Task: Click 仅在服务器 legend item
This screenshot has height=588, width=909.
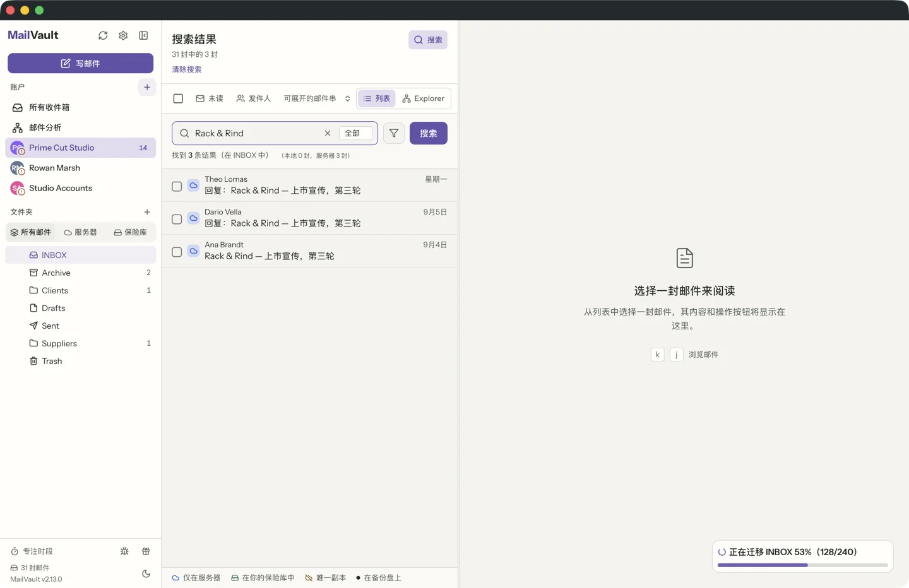Action: (x=196, y=578)
